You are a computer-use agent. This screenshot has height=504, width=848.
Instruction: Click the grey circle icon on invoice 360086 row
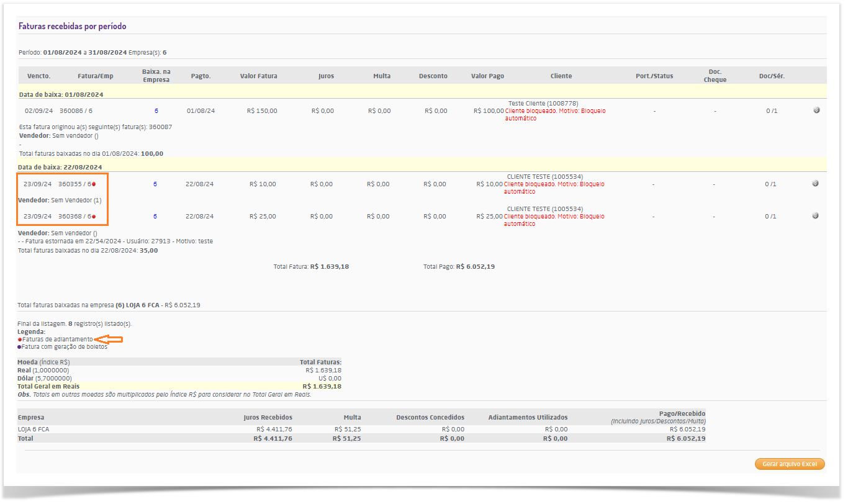pyautogui.click(x=816, y=110)
